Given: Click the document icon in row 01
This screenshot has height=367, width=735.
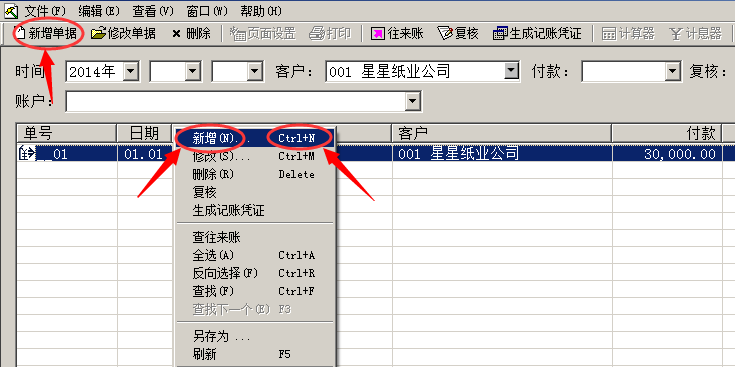Looking at the screenshot, I should coord(26,154).
